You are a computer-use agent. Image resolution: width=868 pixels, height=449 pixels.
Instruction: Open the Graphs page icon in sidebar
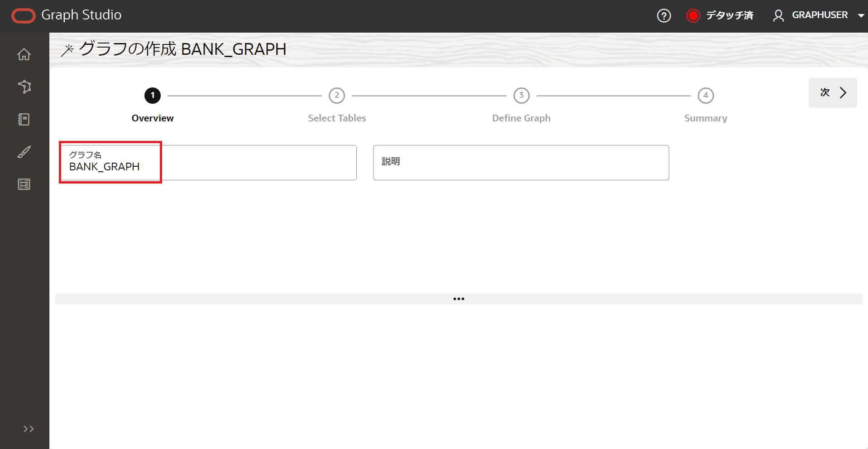coord(24,87)
